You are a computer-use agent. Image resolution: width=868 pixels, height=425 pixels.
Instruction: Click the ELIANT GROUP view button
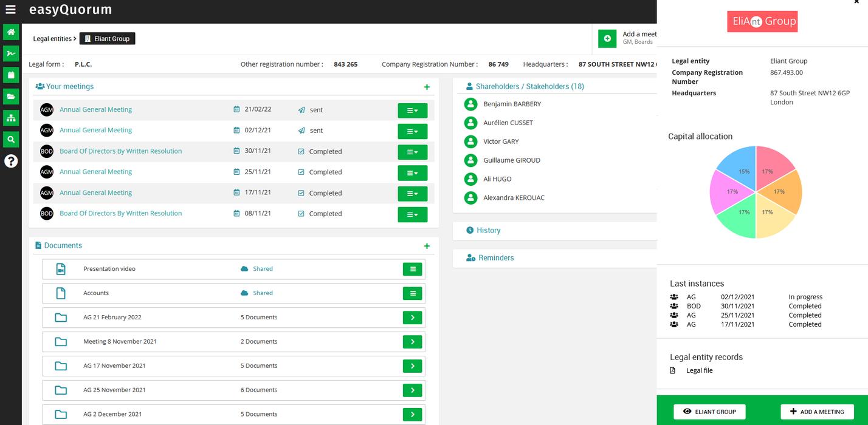coord(709,412)
